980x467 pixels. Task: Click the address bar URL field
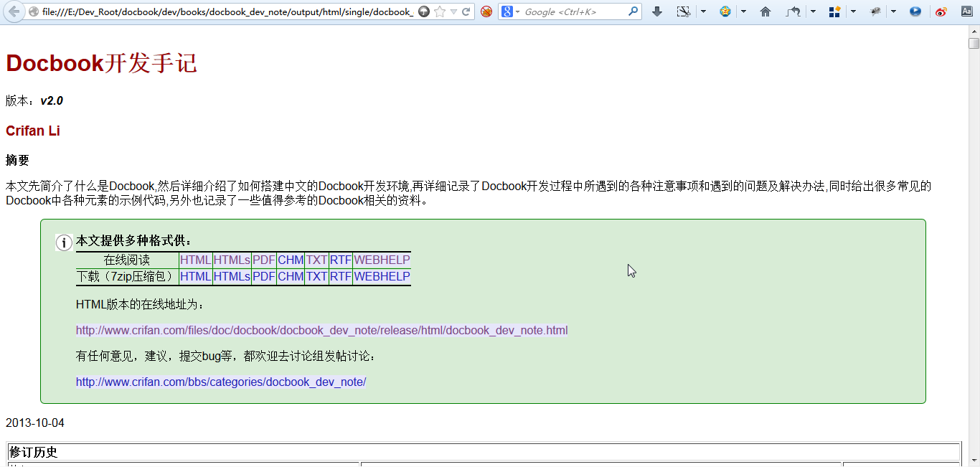(227, 11)
